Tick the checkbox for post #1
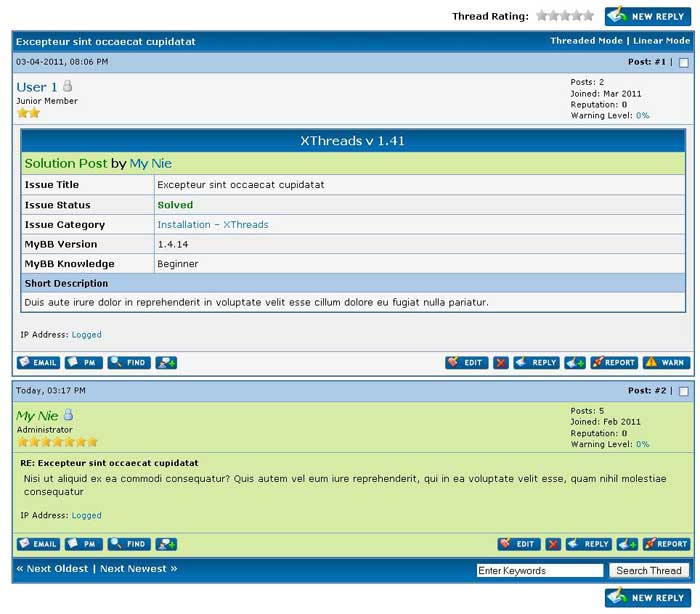The height and width of the screenshot is (614, 700). coord(684,62)
